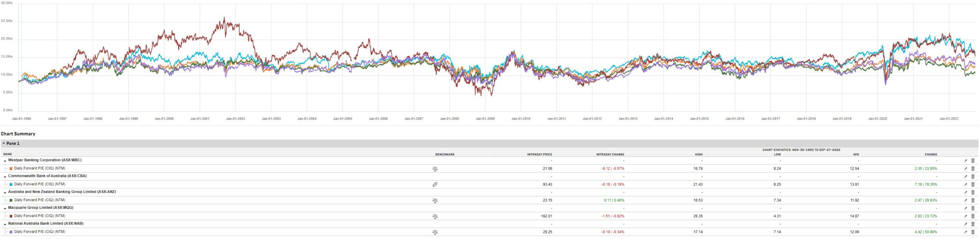Delete the Macquarie Group Limited company row
This screenshot has height=239, width=980.
point(973,208)
